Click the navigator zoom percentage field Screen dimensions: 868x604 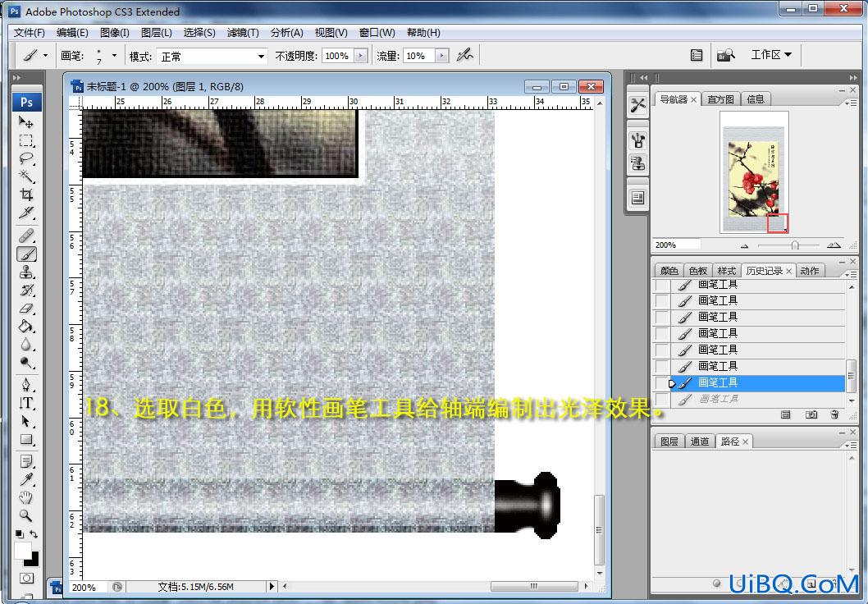point(677,245)
